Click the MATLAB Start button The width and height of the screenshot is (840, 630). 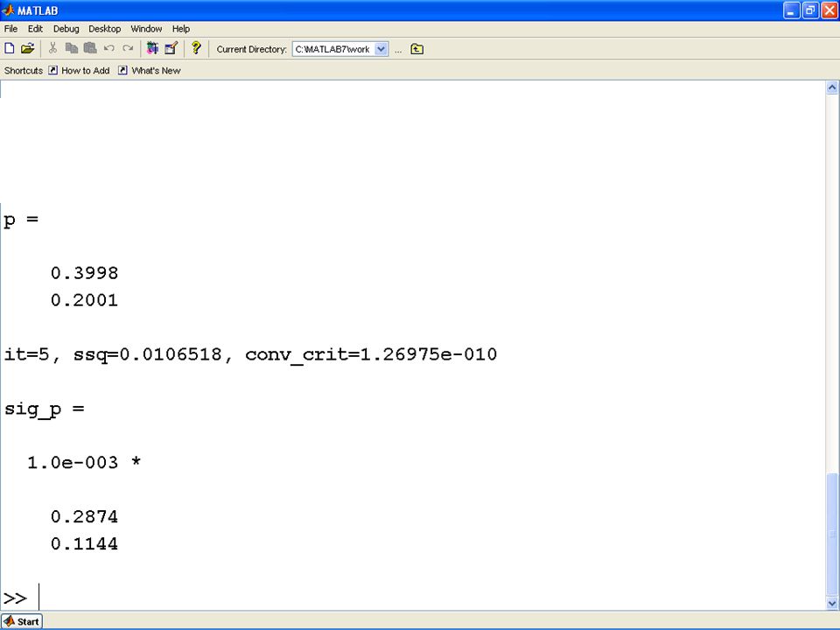(x=22, y=621)
